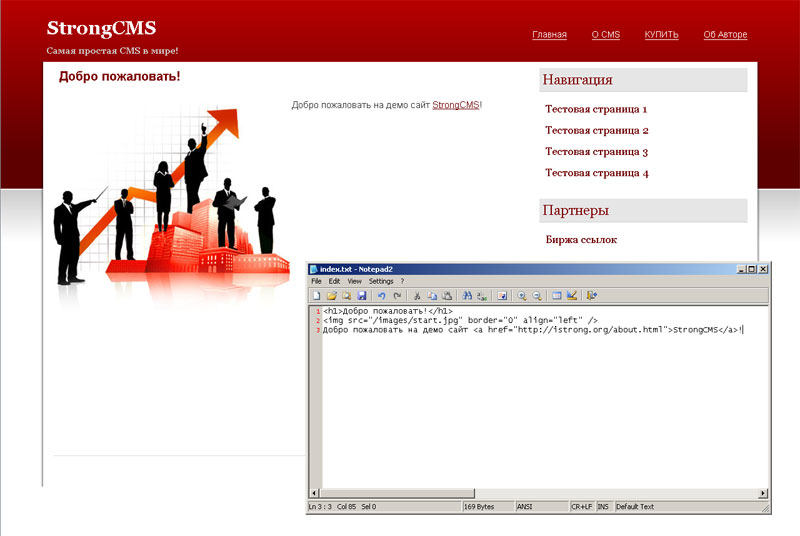Viewport: 800px width, 536px height.
Task: Click the right scroll arrow in Notepad2
Action: coord(763,493)
